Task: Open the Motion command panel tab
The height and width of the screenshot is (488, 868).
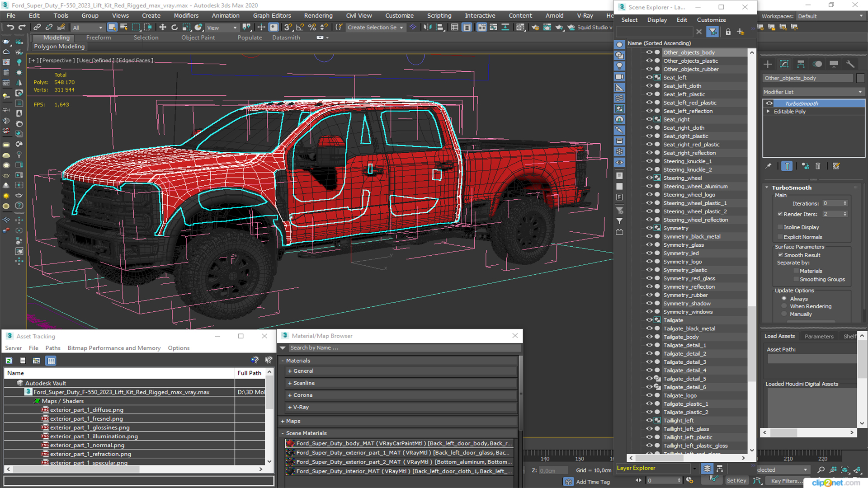Action: click(817, 64)
